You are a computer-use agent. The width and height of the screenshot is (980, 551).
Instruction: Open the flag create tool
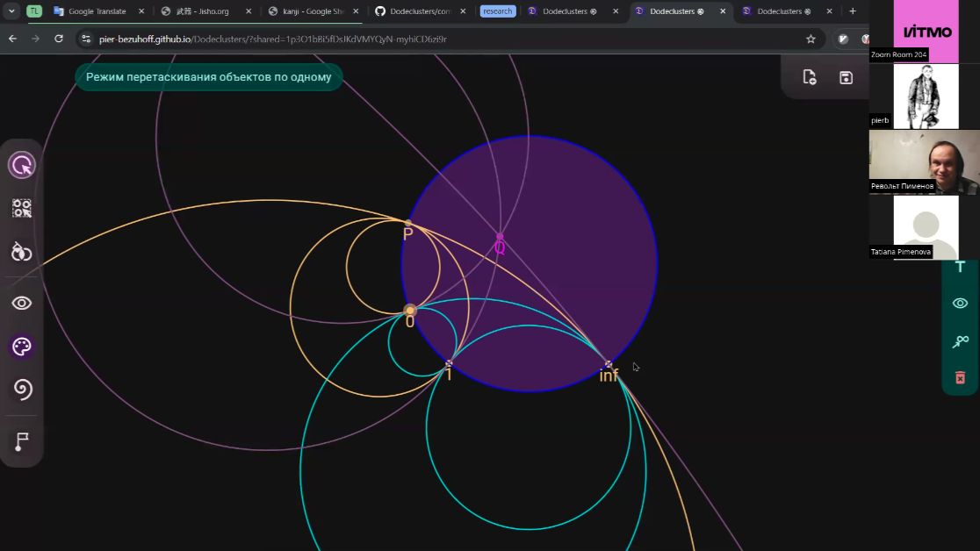[22, 441]
